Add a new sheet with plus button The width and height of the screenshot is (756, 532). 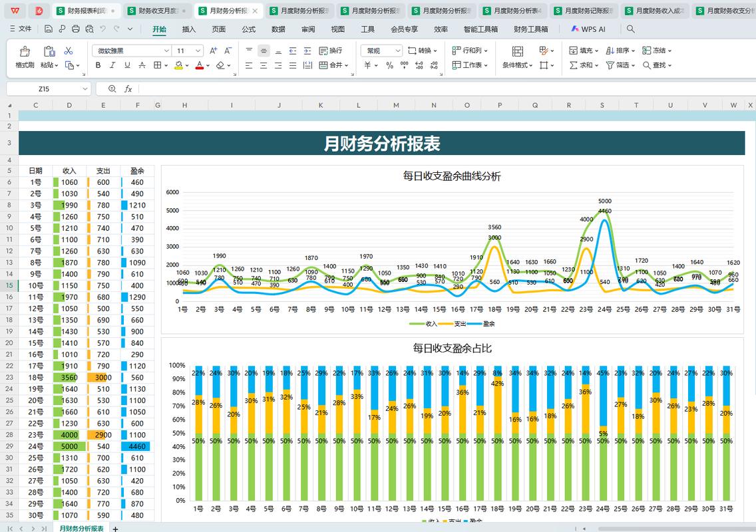(116, 529)
